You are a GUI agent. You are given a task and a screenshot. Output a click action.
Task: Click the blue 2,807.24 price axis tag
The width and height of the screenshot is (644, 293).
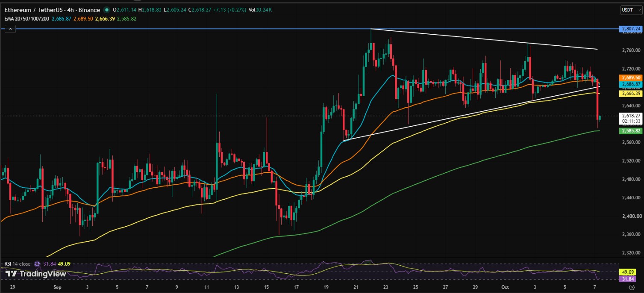pos(631,29)
